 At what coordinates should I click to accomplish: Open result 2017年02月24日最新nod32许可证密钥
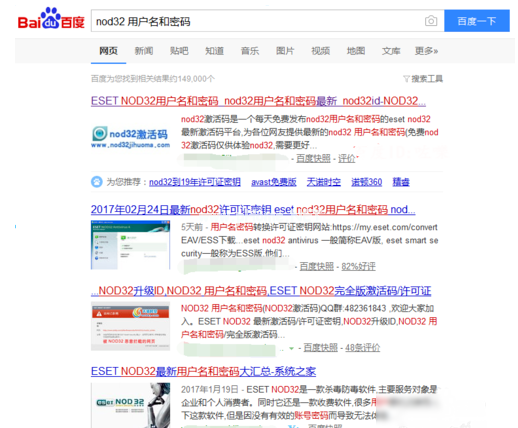pos(253,210)
